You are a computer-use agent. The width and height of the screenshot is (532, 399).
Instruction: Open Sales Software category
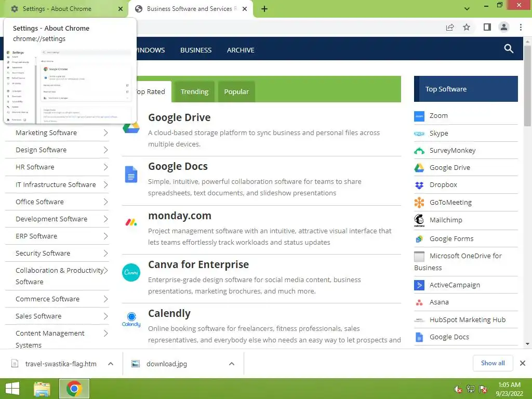click(x=38, y=316)
